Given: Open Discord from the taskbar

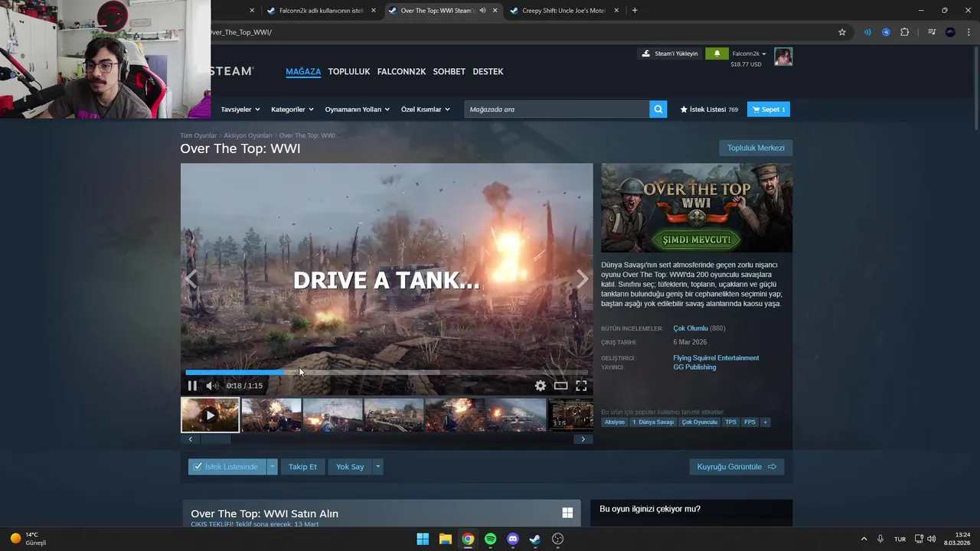Looking at the screenshot, I should [x=513, y=539].
